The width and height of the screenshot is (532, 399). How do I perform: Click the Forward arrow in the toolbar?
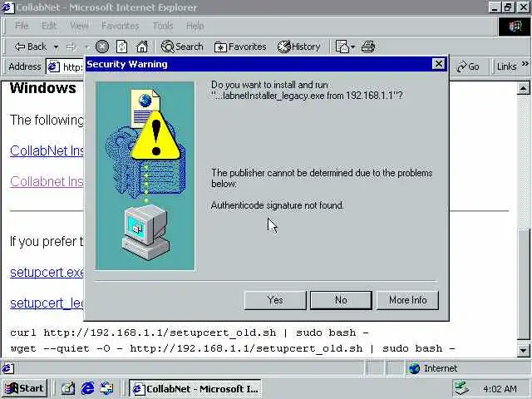click(71, 47)
